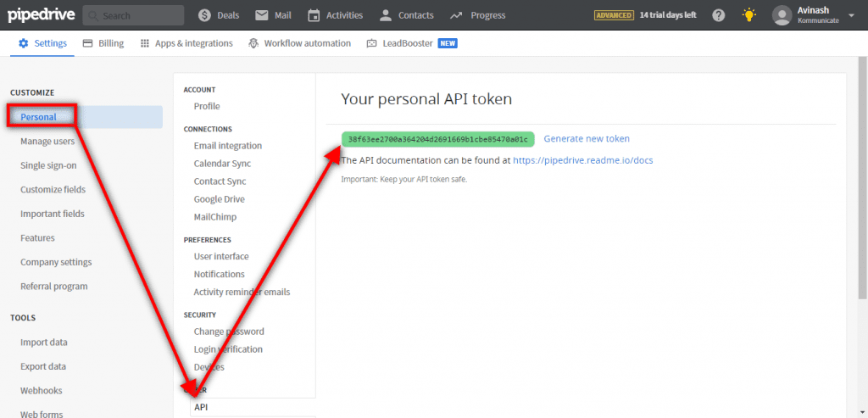Viewport: 868px width, 418px height.
Task: Open MailChimp connection
Action: (215, 217)
